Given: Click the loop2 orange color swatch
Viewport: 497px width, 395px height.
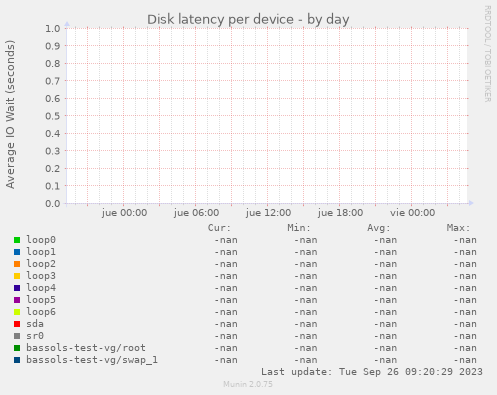Looking at the screenshot, I should 17,264.
